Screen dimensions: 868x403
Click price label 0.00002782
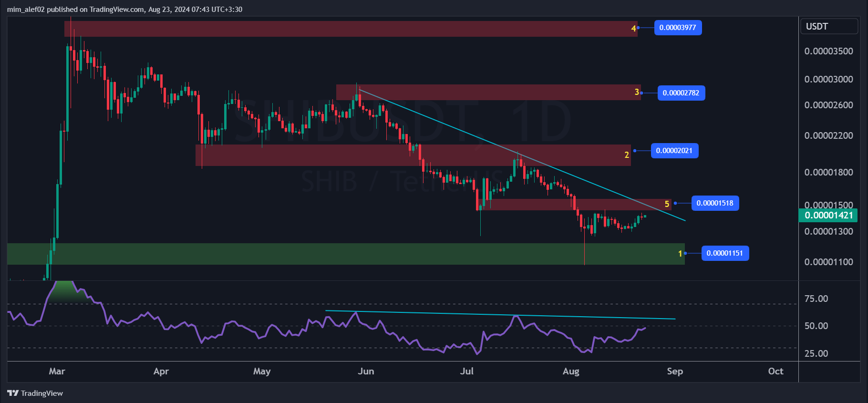click(681, 93)
